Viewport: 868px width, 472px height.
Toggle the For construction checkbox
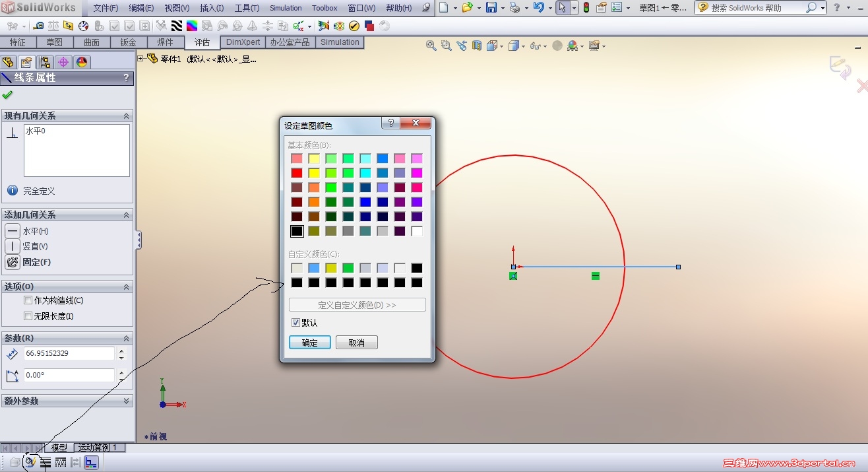pyautogui.click(x=28, y=300)
